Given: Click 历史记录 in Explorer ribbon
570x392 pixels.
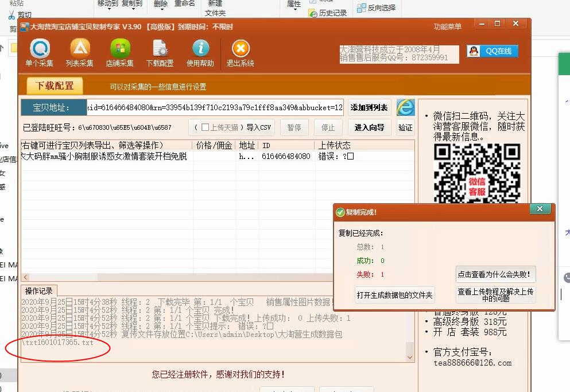Looking at the screenshot, I should coord(328,13).
